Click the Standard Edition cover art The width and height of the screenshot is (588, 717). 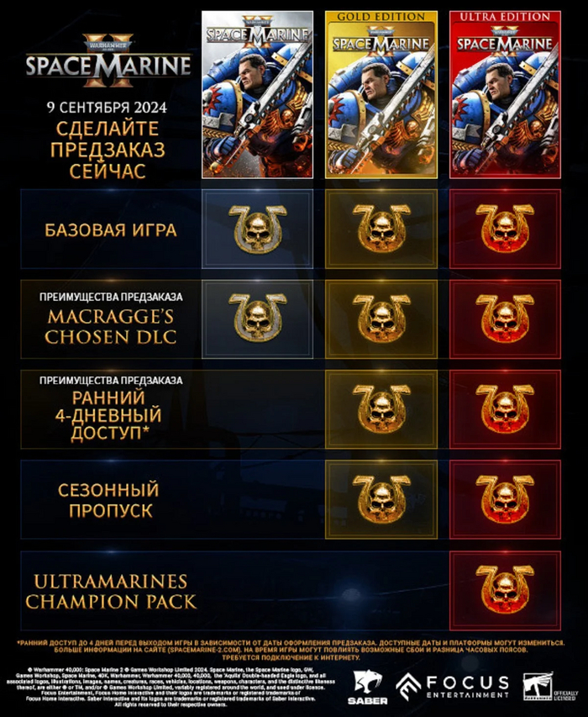coord(258,95)
